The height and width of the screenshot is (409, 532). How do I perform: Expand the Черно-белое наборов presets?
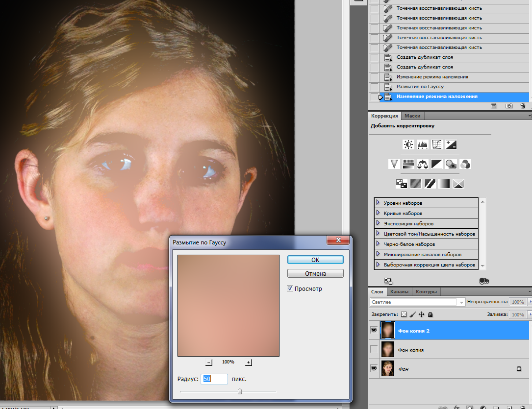coord(378,243)
